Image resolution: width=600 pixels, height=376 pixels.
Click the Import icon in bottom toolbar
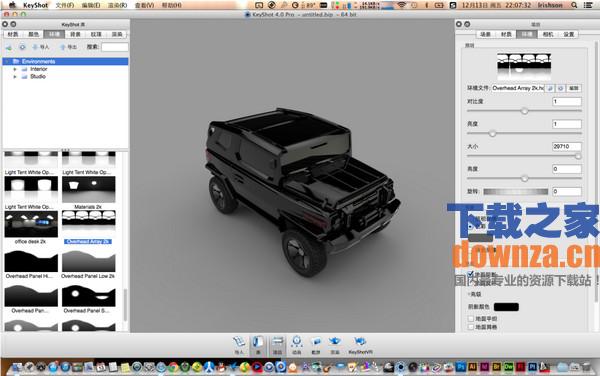(x=239, y=345)
